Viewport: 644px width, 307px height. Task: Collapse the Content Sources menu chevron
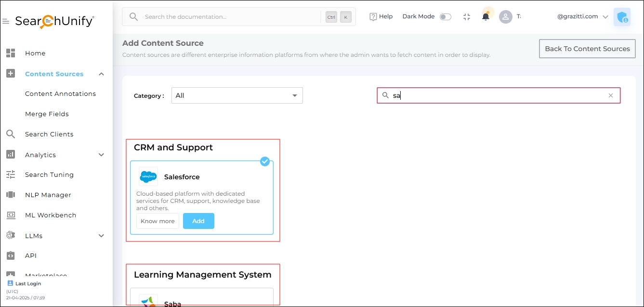pos(101,74)
